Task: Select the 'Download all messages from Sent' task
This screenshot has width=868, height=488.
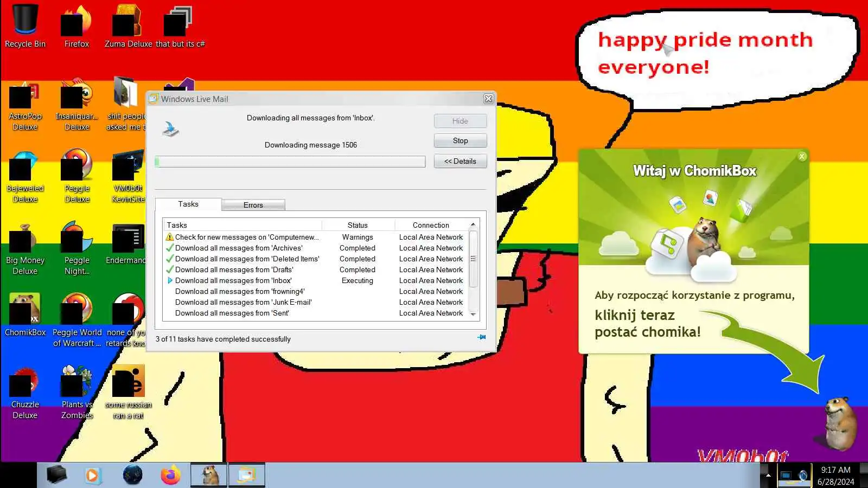Action: pos(316,313)
